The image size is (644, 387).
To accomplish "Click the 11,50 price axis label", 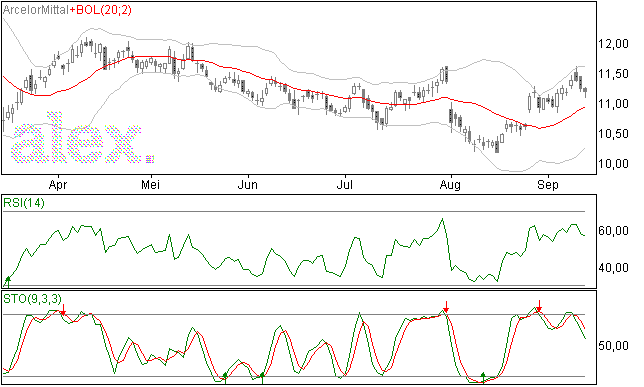I will click(x=614, y=74).
